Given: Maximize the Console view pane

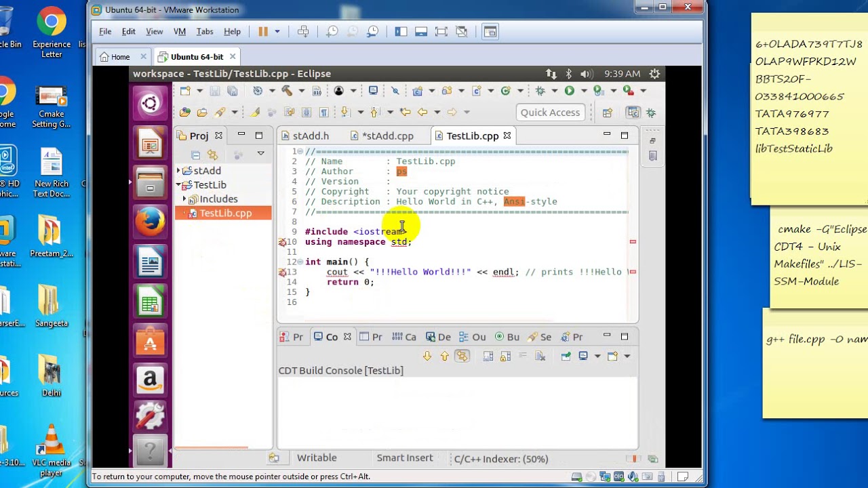Looking at the screenshot, I should tap(625, 336).
